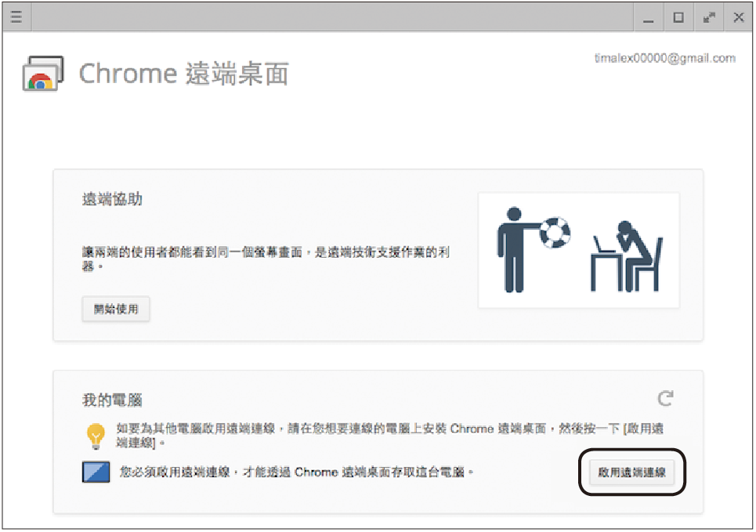
Task: Click the timalex00000@gmail.com account text
Action: tap(665, 58)
